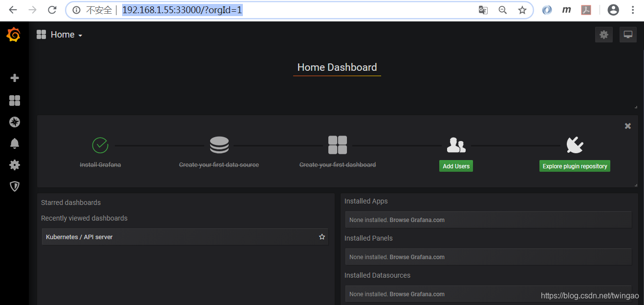Image resolution: width=644 pixels, height=305 pixels.
Task: Click the Installed Datasources heading
Action: (x=377, y=275)
